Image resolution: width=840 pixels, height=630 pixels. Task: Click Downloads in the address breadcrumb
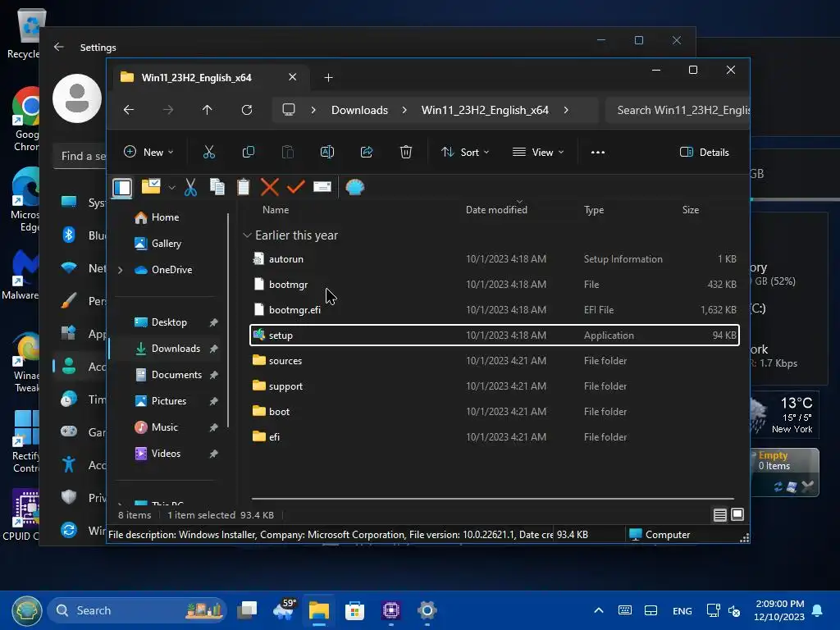click(x=359, y=110)
